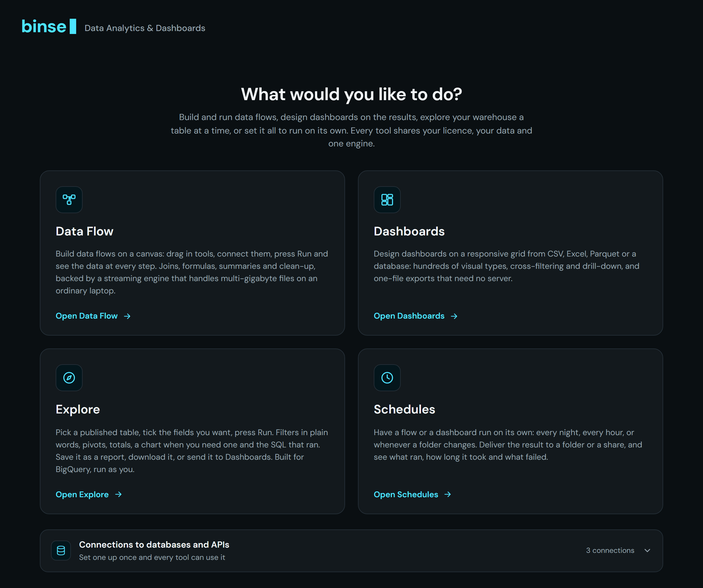Click the Explore compass icon
This screenshot has width=703, height=588.
coord(69,377)
